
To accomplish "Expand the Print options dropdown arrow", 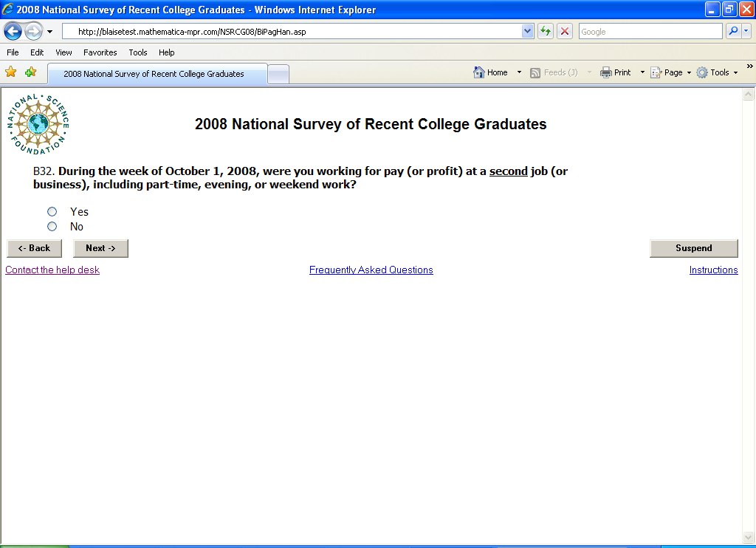I will coord(642,72).
